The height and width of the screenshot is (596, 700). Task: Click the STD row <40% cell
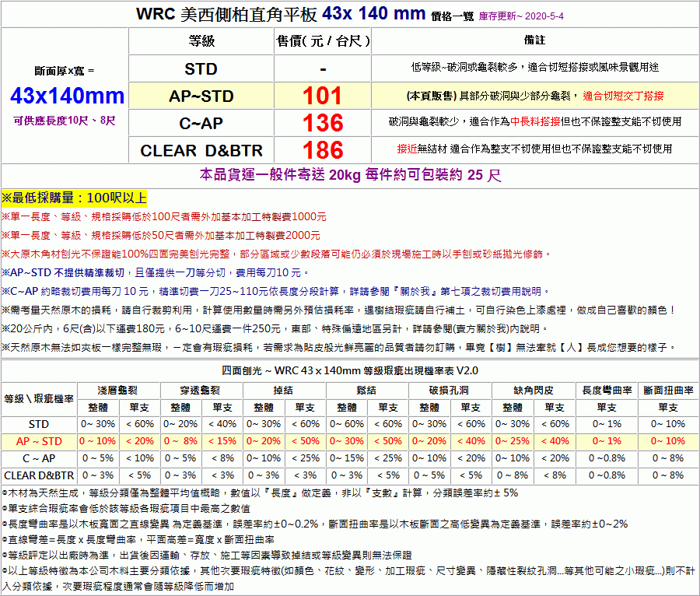pyautogui.click(x=222, y=424)
